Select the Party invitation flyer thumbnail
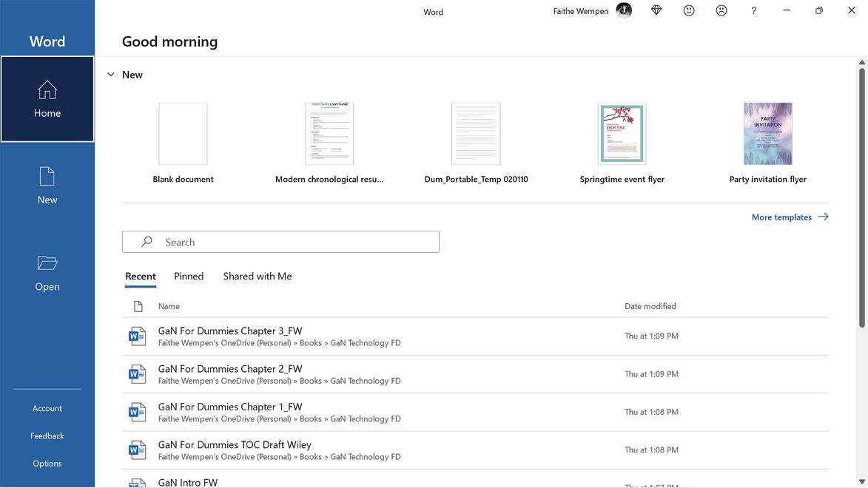Image resolution: width=868 pixels, height=488 pixels. (768, 133)
